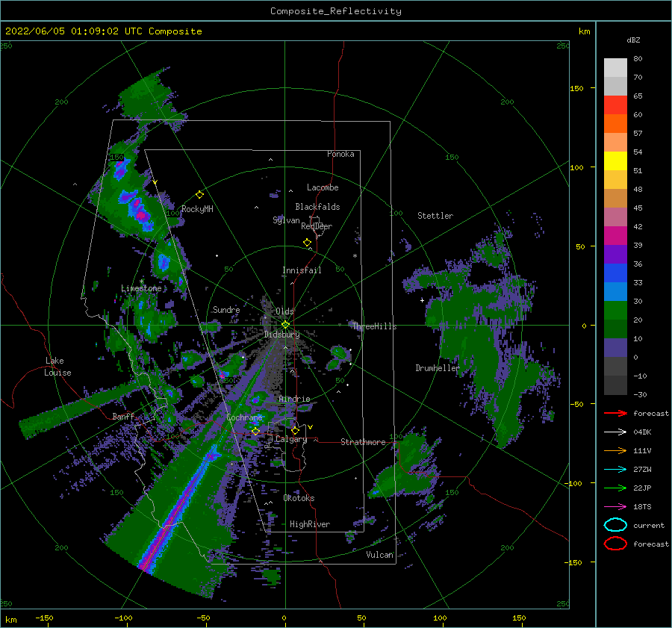Click the Okotoks city label
The image size is (672, 628).
tap(299, 497)
